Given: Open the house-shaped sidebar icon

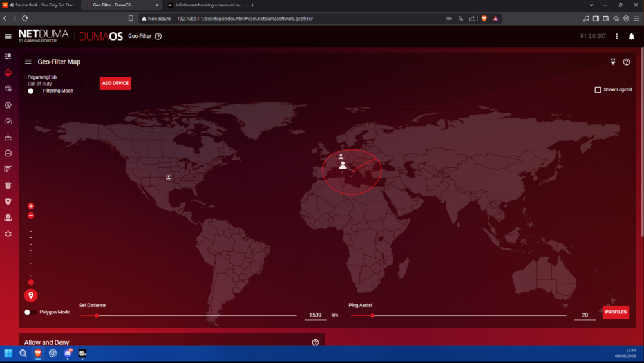Looking at the screenshot, I should coord(8,105).
